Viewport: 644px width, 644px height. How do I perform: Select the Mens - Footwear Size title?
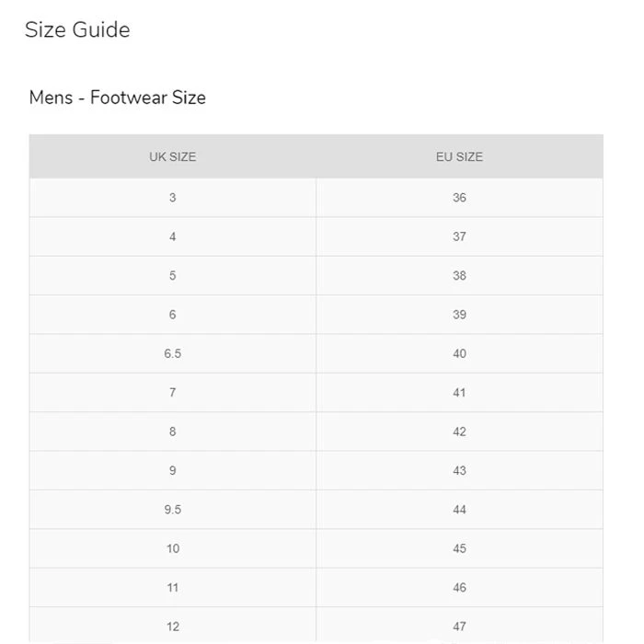tap(117, 98)
